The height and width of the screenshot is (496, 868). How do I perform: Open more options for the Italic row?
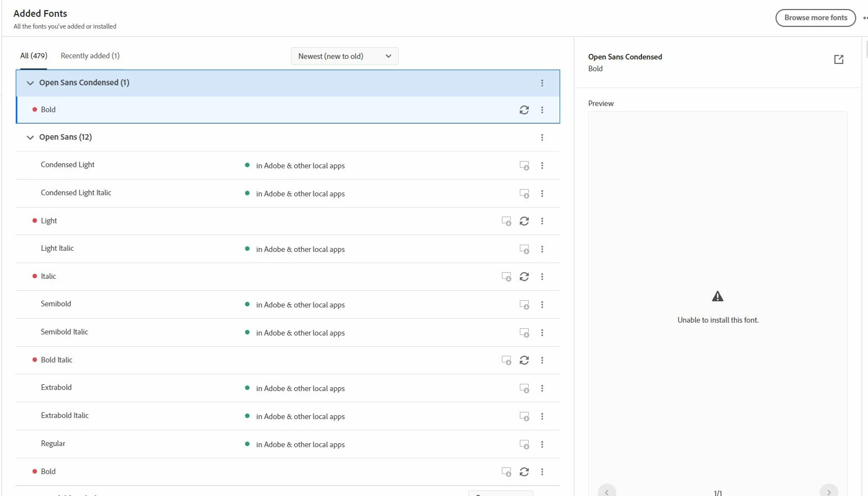click(x=542, y=277)
